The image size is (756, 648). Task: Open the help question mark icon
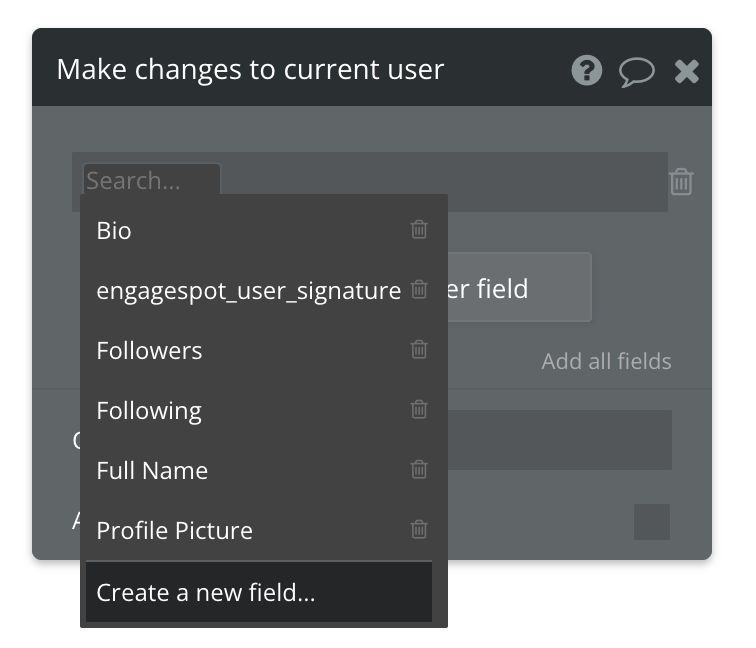click(586, 70)
